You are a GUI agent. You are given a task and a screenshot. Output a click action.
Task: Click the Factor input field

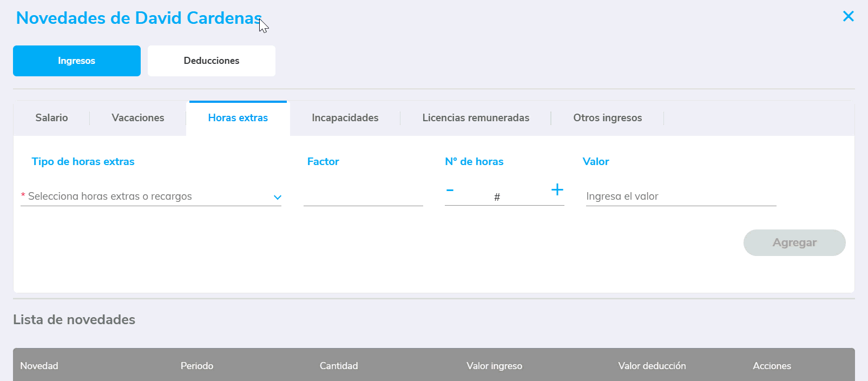[x=363, y=196]
